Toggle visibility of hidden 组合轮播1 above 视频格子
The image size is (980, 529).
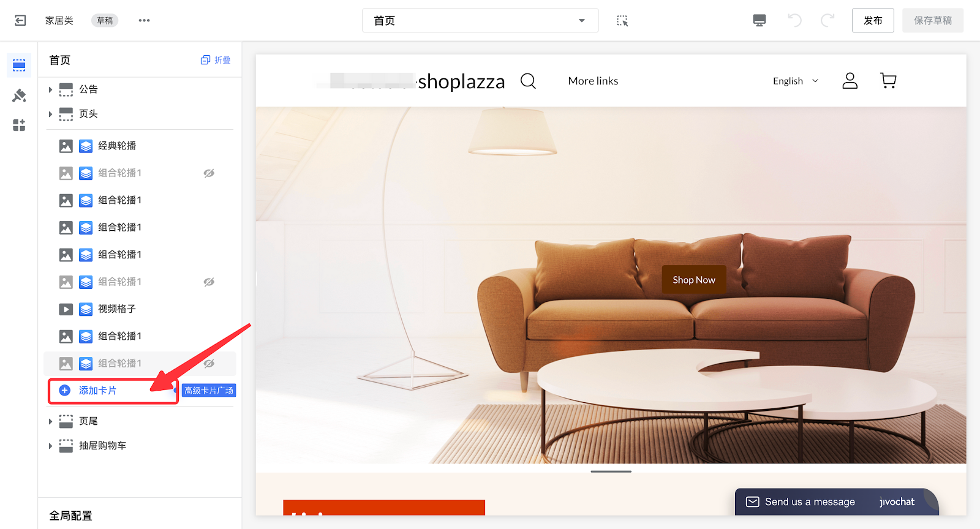(209, 282)
